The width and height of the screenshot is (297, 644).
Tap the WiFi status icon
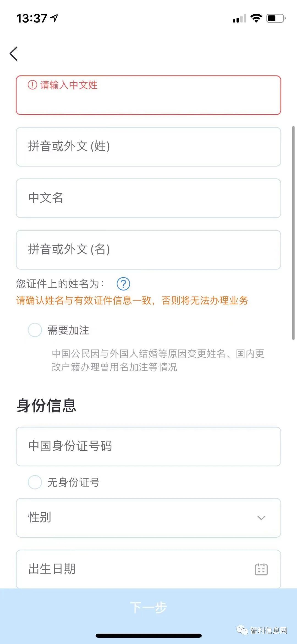[256, 18]
